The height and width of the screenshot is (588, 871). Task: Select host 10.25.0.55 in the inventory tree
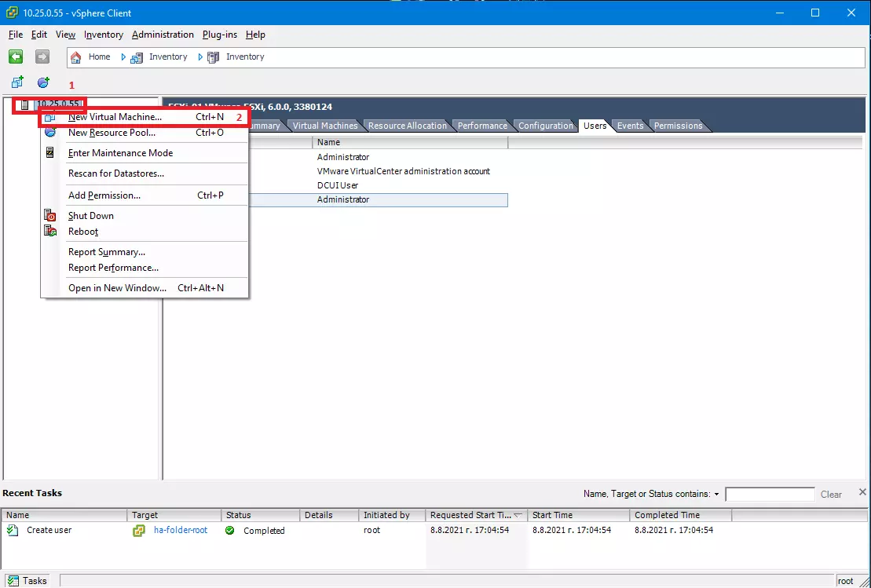coord(58,104)
